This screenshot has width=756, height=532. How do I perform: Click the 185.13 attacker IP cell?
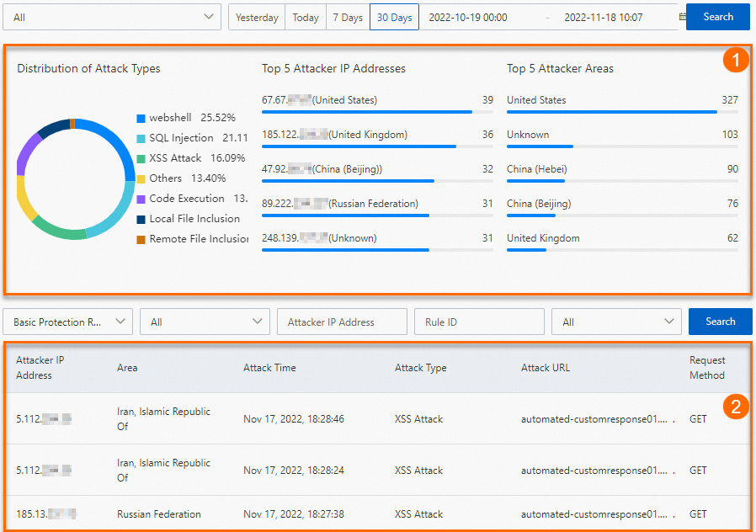[x=46, y=514]
